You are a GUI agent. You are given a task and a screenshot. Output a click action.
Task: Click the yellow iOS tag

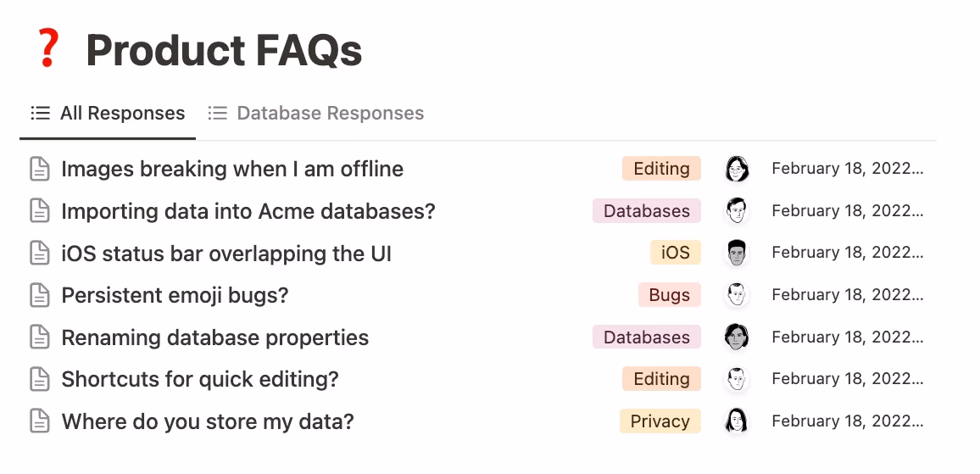676,253
